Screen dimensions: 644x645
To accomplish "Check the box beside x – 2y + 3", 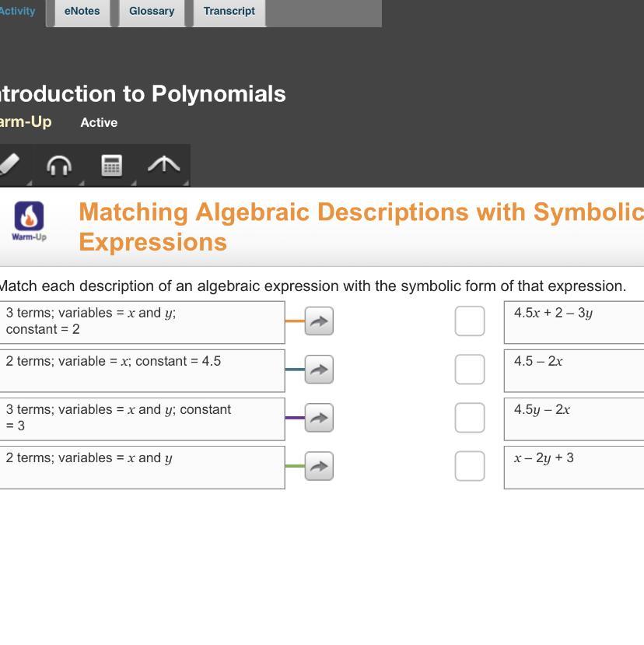I will tap(470, 466).
